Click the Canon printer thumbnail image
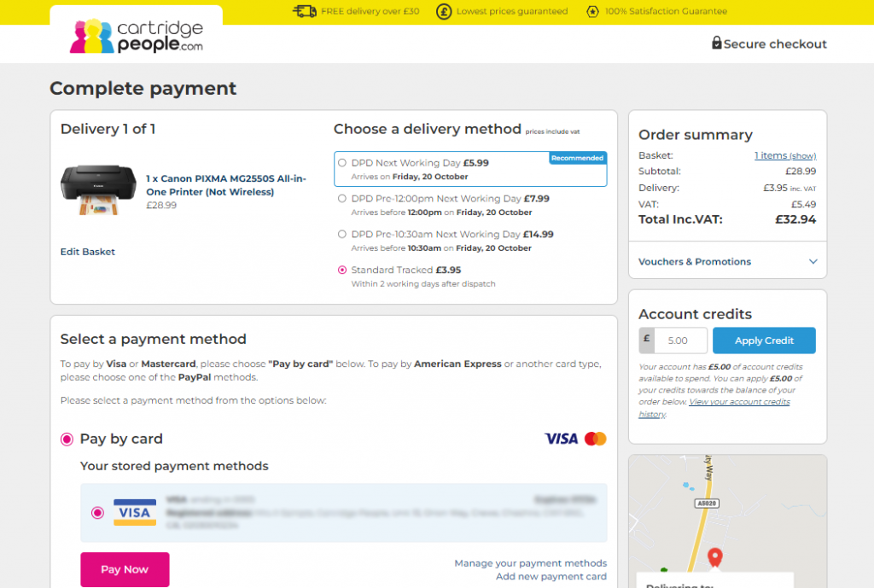 tap(98, 189)
